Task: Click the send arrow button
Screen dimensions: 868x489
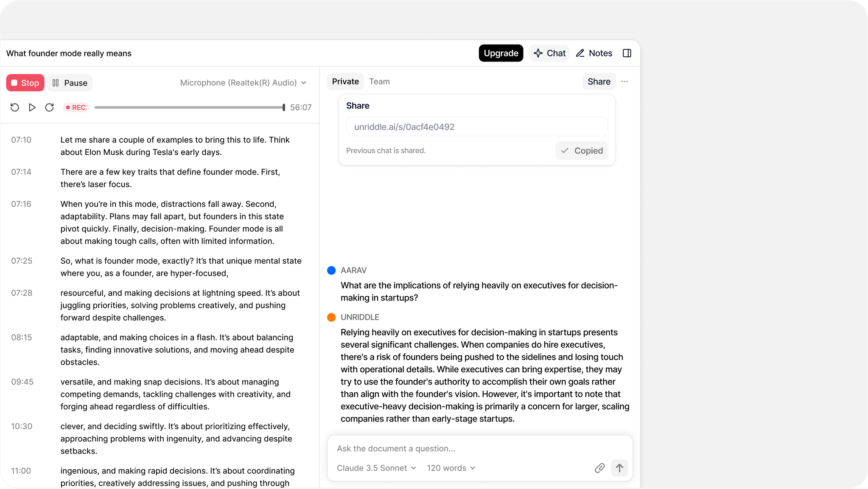Action: pyautogui.click(x=619, y=468)
